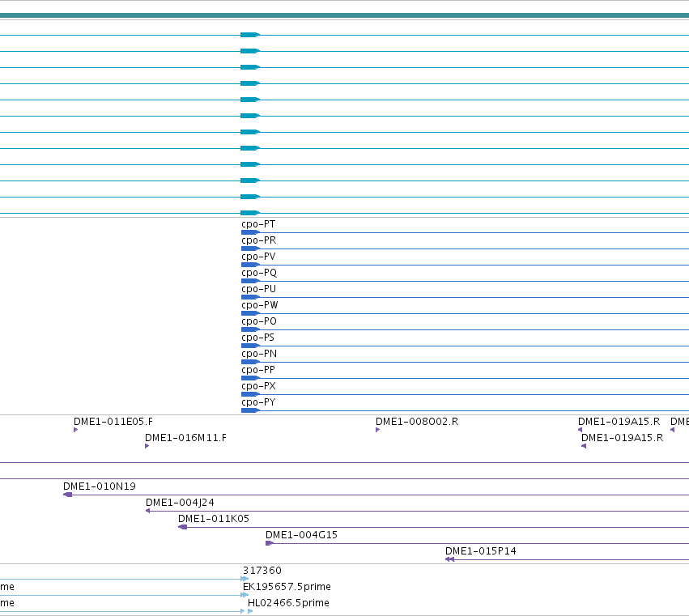This screenshot has height=616, width=689.
Task: Click the DME1-008O02.R arrow glyph
Action: coord(377,430)
